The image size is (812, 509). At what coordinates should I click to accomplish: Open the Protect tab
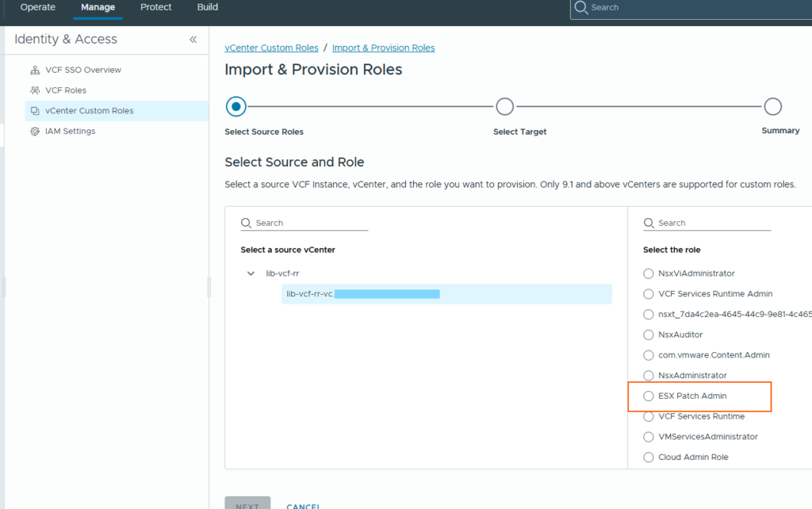point(156,7)
